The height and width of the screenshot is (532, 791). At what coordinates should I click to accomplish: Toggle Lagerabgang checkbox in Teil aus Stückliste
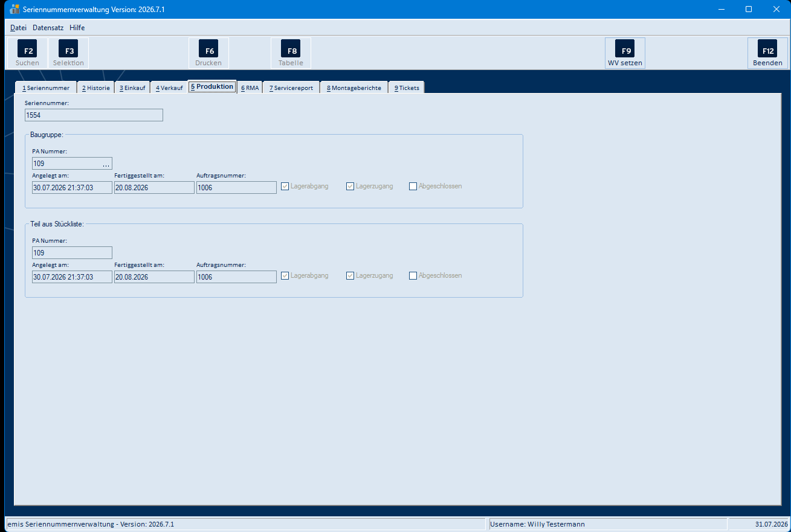[x=285, y=276]
